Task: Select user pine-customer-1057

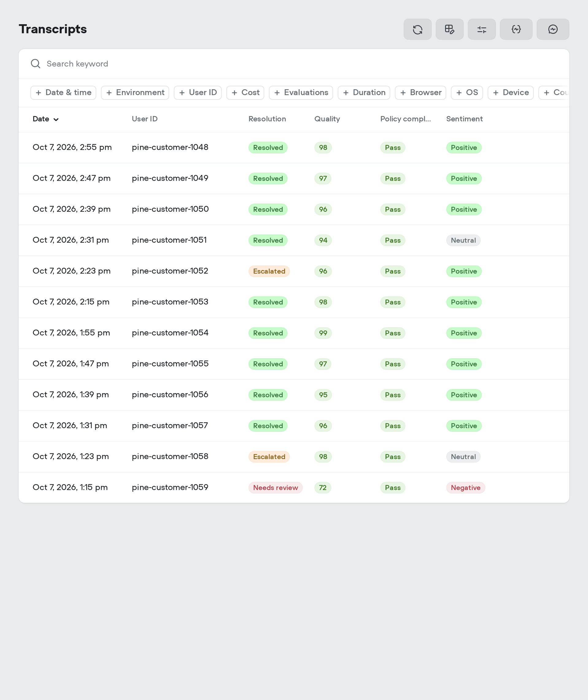Action: 170,426
